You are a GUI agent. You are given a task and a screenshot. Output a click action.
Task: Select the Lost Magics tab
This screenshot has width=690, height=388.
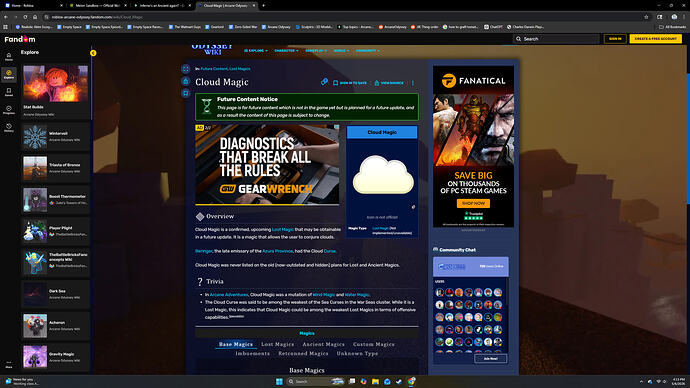click(x=277, y=344)
